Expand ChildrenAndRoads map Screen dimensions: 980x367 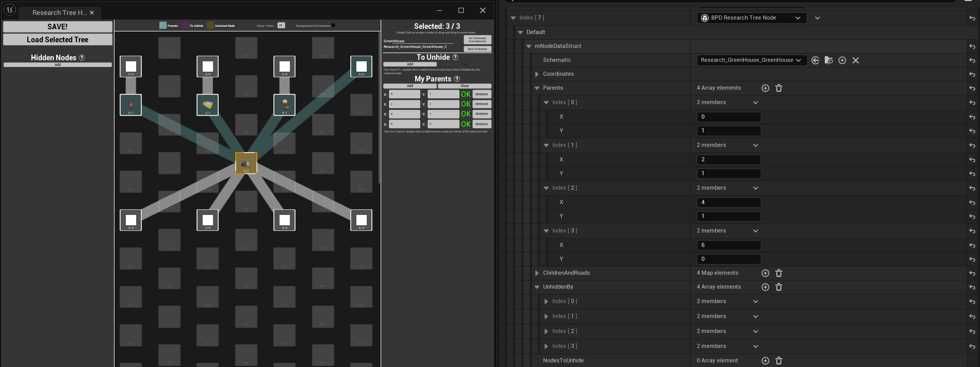[x=537, y=273]
